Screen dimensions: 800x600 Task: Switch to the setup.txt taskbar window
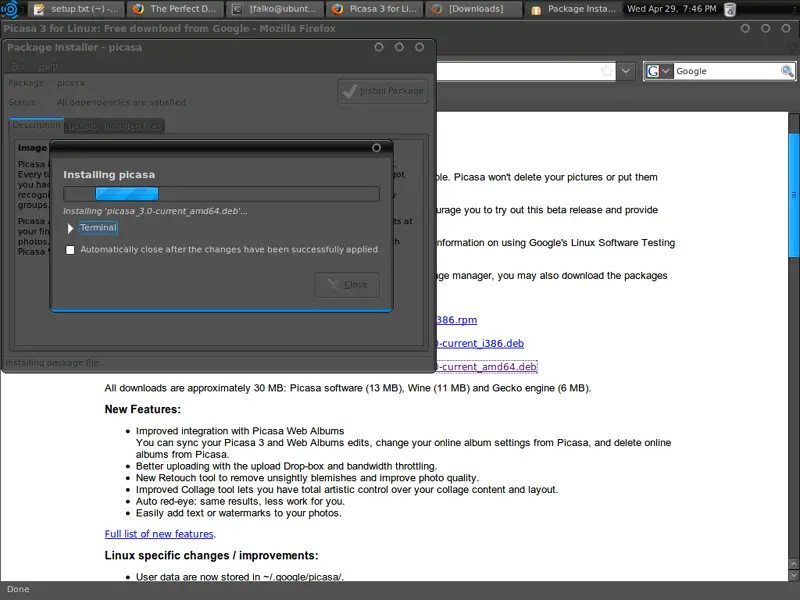[x=77, y=9]
